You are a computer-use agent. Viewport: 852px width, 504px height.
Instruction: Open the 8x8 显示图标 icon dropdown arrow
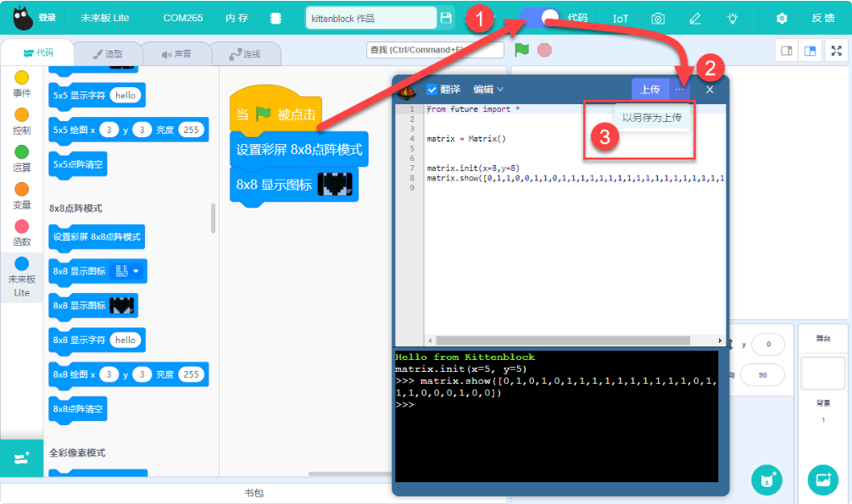point(136,271)
